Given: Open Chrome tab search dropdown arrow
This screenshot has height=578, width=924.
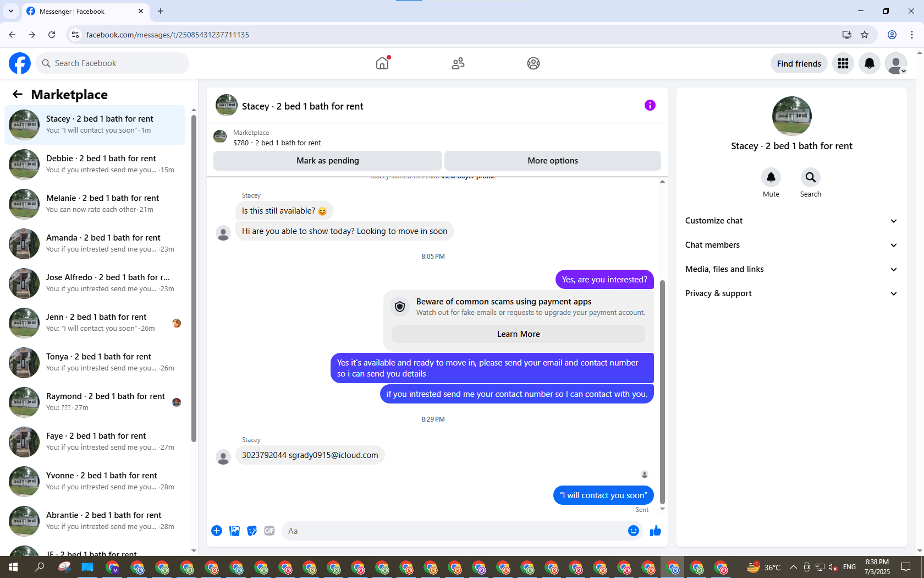Looking at the screenshot, I should coord(10,11).
